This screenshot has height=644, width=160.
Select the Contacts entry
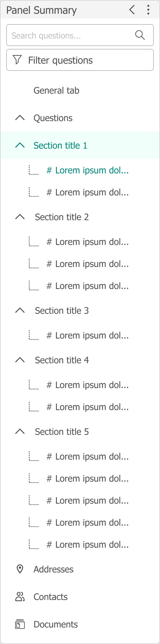pos(50,597)
